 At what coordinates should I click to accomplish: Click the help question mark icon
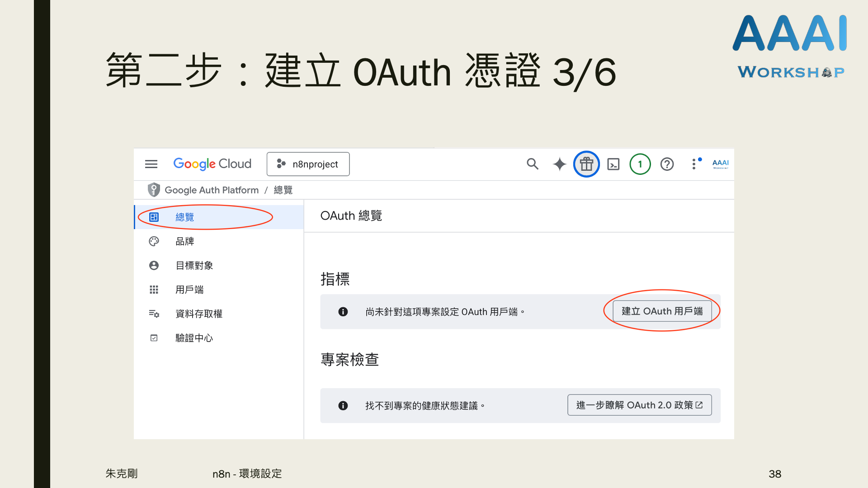point(667,164)
